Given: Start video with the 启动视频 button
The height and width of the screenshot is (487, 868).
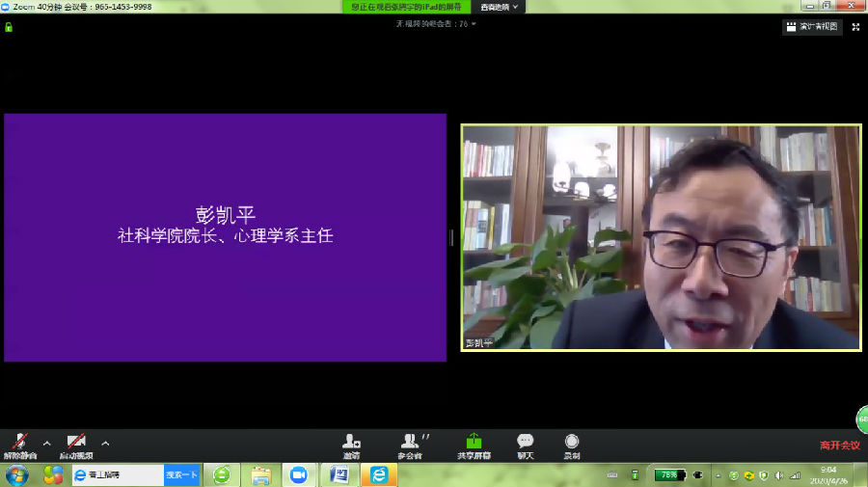Looking at the screenshot, I should point(76,445).
